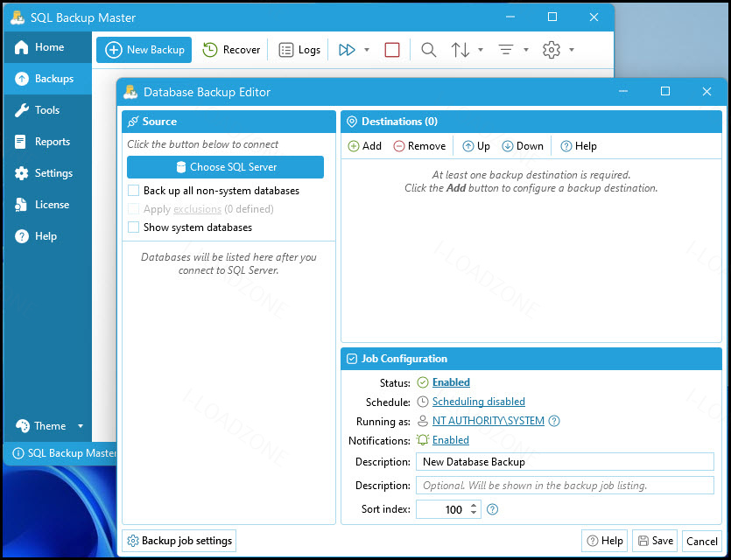Screen dimensions: 731x560
Task: Click Choose SQL Server button
Action: [225, 167]
